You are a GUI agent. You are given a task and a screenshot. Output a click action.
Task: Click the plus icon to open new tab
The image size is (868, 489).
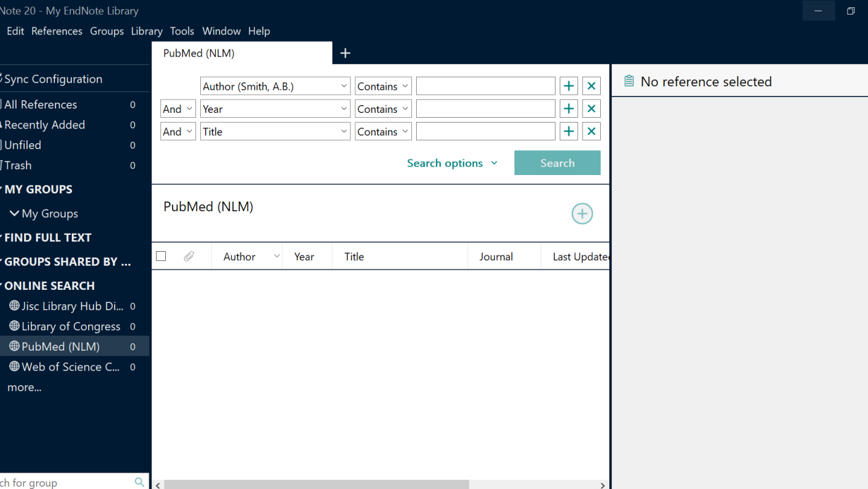pos(345,53)
